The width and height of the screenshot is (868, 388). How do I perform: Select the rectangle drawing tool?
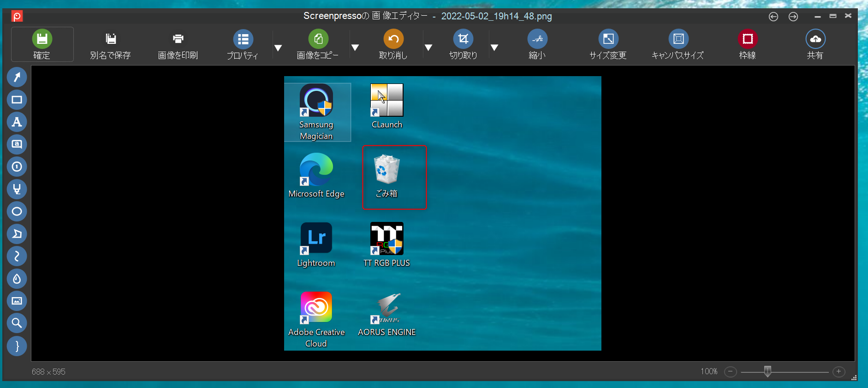click(17, 100)
